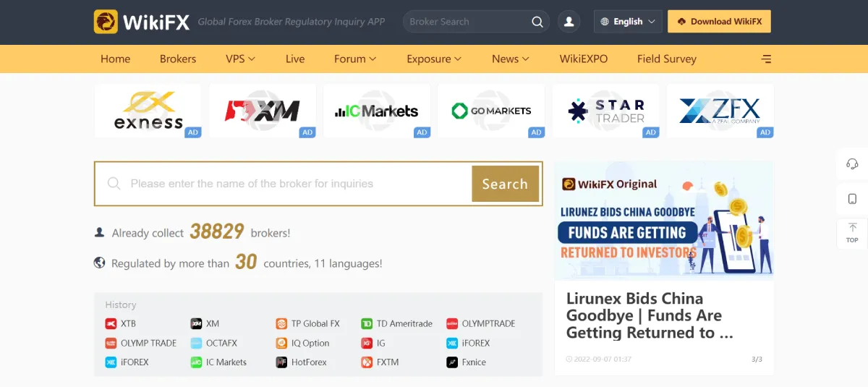Click the TP Global FX icon
Viewport: 868px width, 387px height.
281,323
